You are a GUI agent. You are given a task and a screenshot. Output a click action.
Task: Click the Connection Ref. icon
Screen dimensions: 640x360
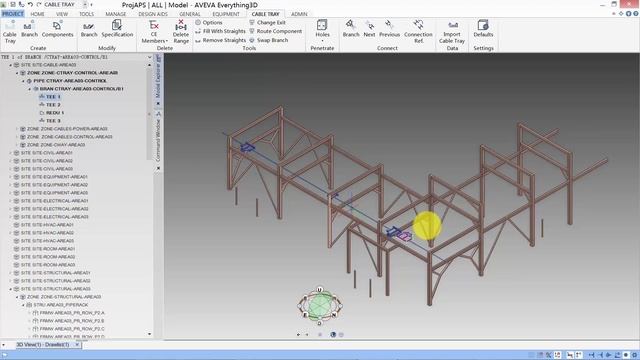pos(418,31)
